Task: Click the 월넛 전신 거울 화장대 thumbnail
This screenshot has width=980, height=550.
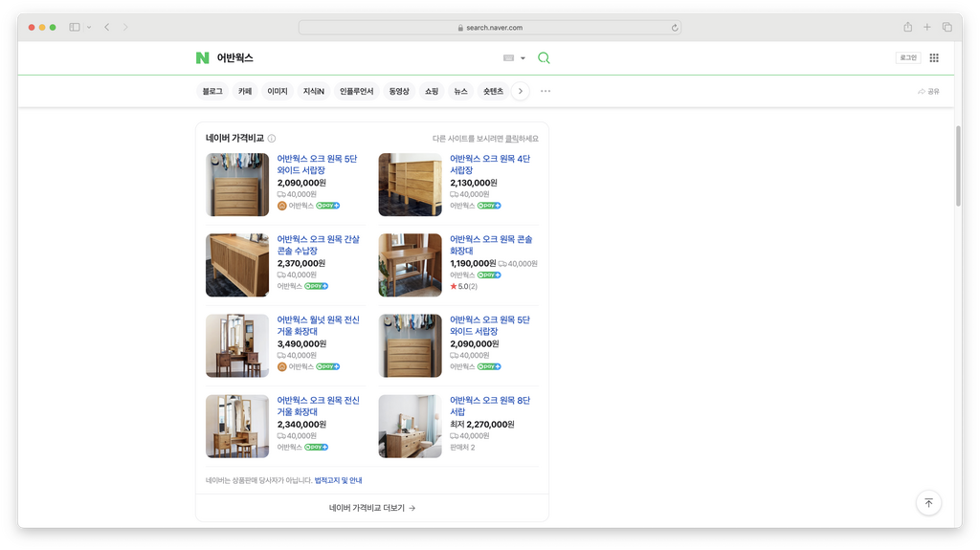Action: 237,345
